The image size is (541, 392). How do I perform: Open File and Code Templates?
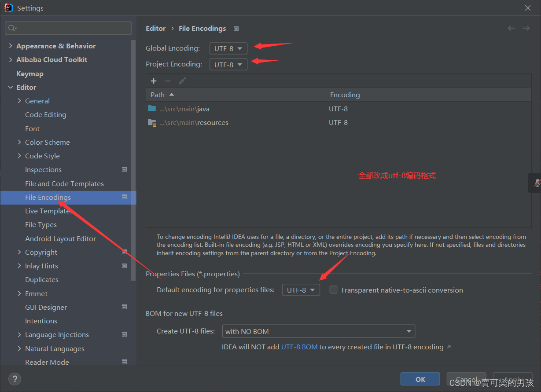pyautogui.click(x=65, y=183)
